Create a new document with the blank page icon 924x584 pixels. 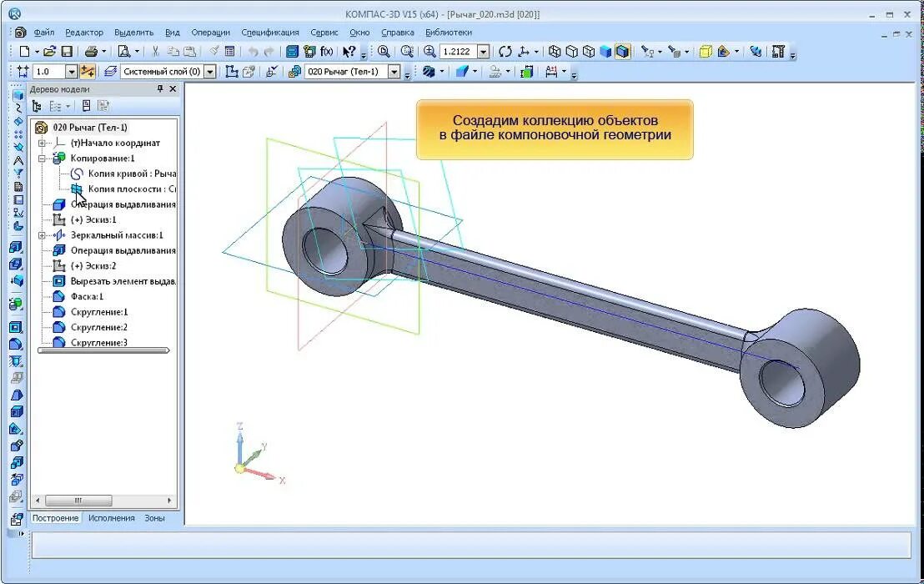pyautogui.click(x=24, y=52)
